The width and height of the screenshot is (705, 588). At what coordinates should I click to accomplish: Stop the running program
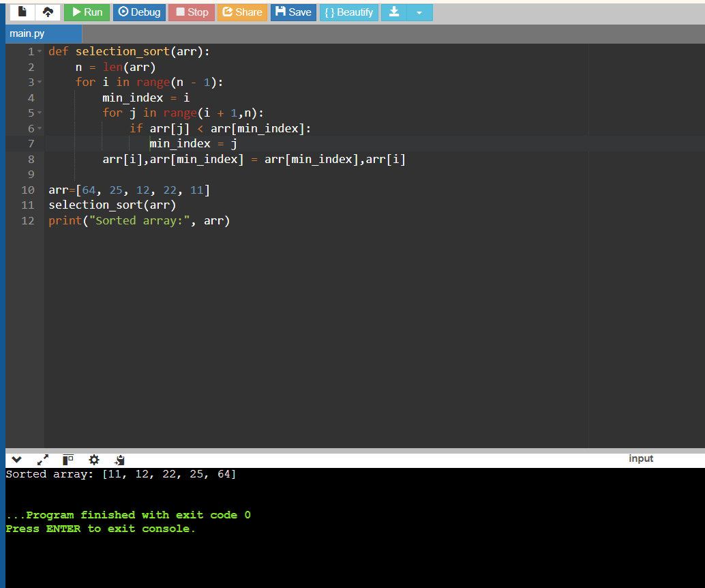point(192,12)
